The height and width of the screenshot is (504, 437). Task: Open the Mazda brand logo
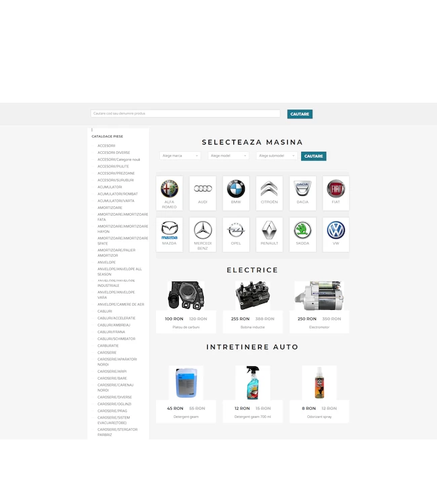coord(169,230)
